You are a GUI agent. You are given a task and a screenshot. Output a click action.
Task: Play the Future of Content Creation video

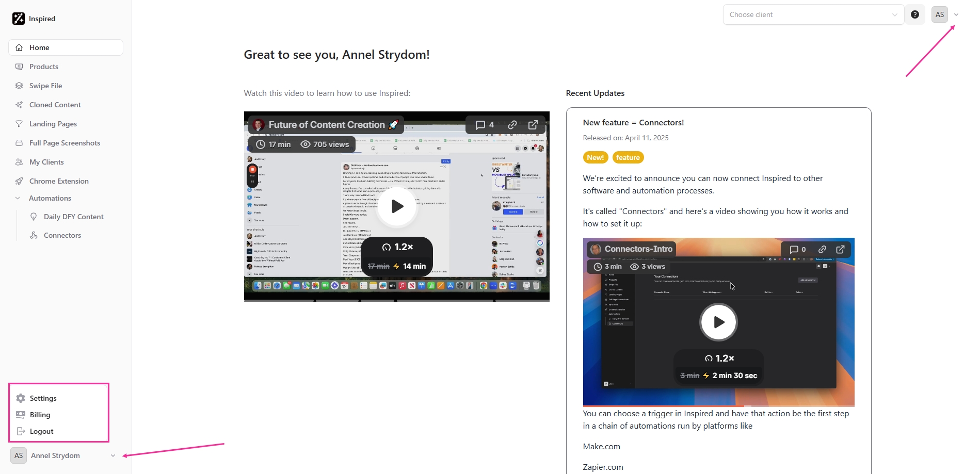click(x=396, y=206)
